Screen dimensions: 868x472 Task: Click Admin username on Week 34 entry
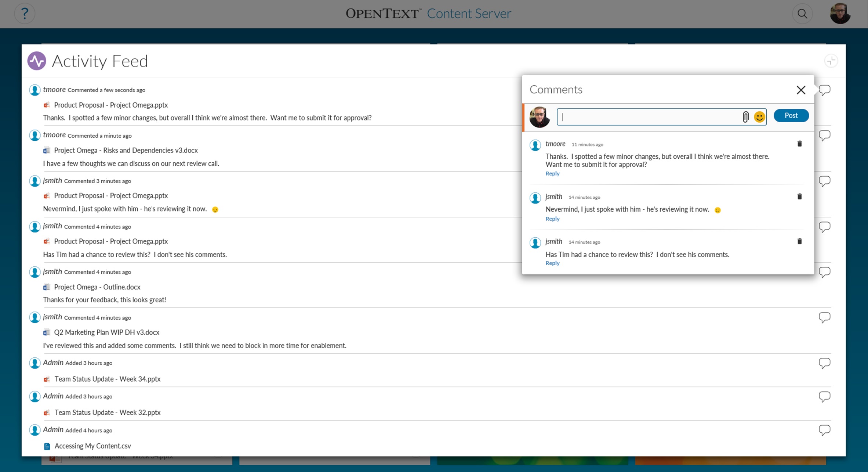click(x=53, y=363)
